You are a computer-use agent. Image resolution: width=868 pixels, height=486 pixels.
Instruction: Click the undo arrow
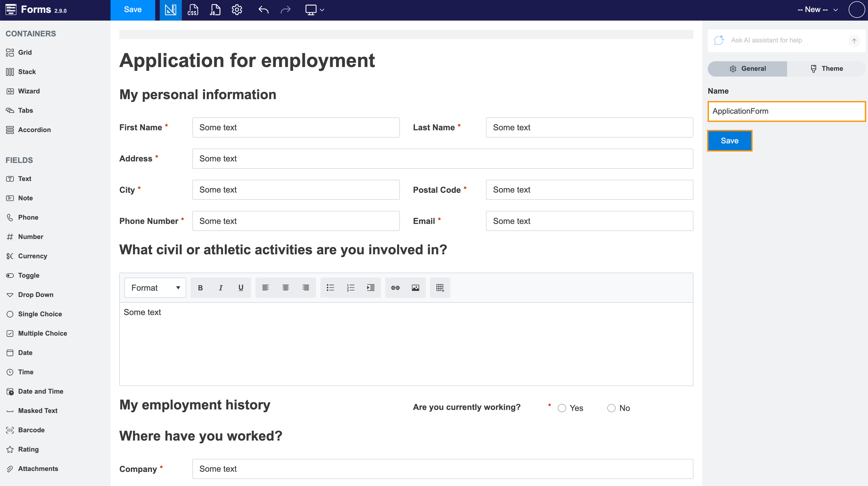pyautogui.click(x=263, y=10)
